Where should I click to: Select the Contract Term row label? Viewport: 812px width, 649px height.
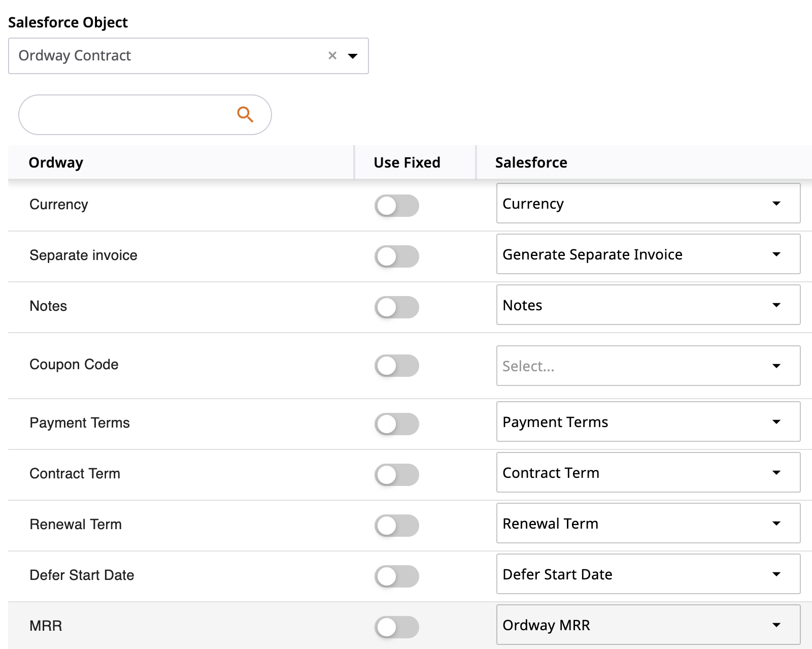75,473
